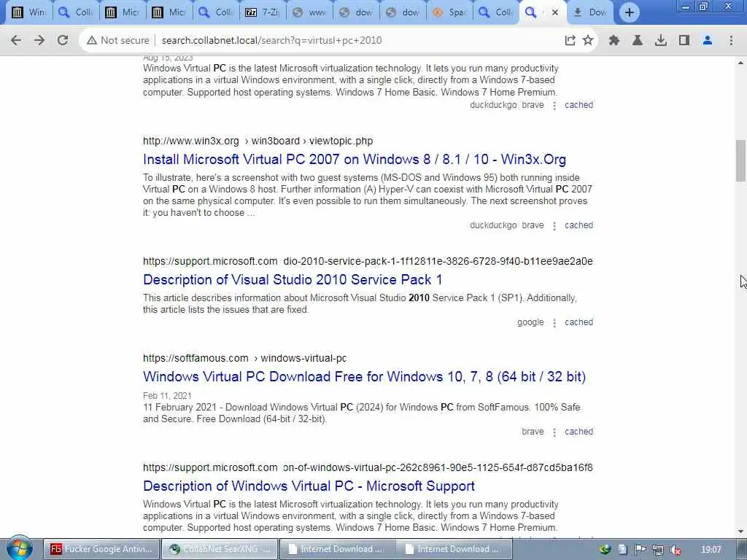Toggle the browser side panel icon
Screen dimensions: 747x560
click(x=684, y=41)
